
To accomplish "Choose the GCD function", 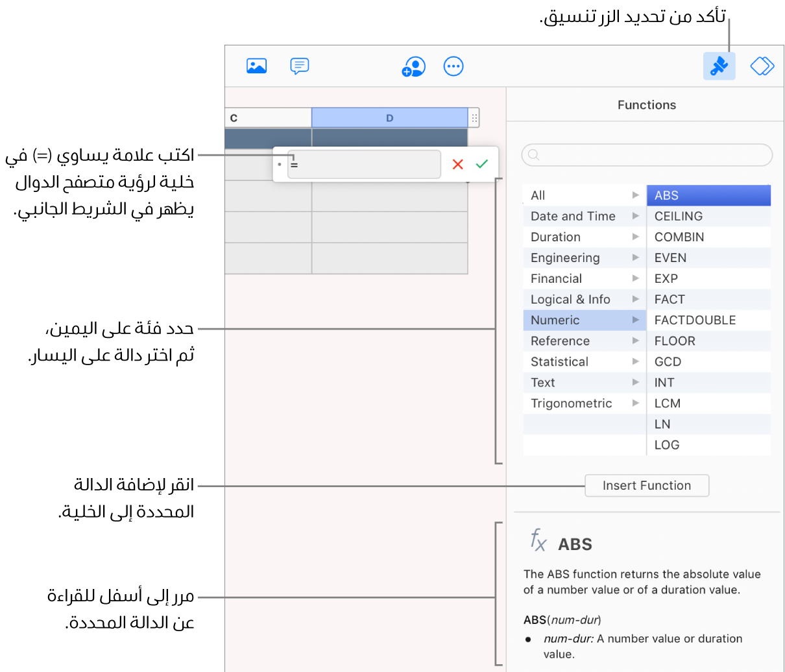I will pyautogui.click(x=709, y=361).
